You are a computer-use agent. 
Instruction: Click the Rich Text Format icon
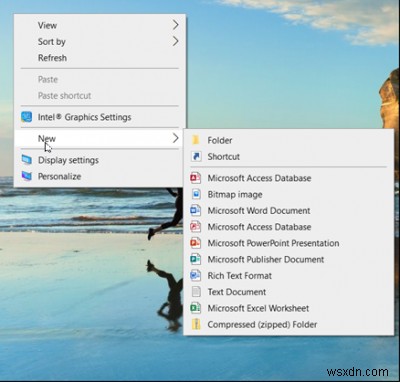pyautogui.click(x=196, y=276)
